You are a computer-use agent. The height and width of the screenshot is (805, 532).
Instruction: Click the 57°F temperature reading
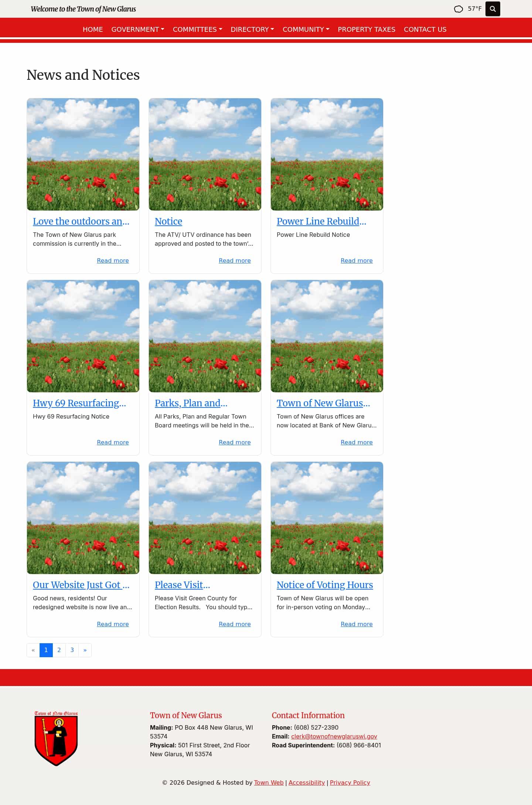[475, 8]
